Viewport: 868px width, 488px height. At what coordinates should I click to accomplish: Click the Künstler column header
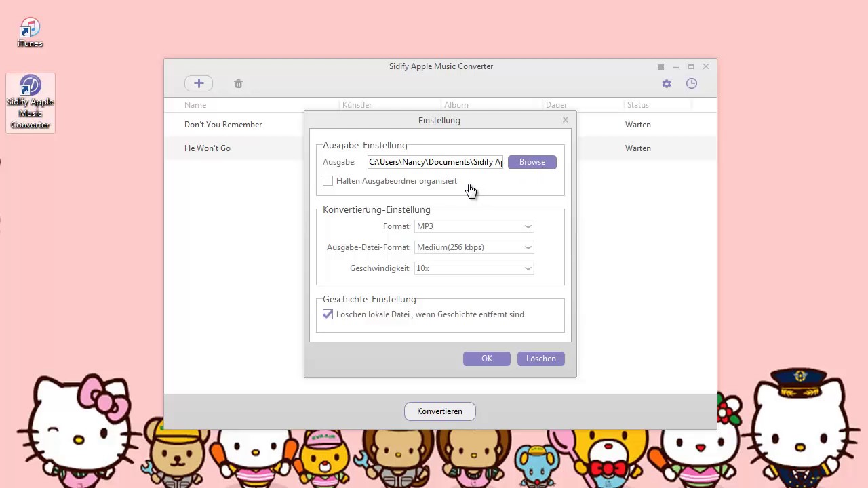pyautogui.click(x=357, y=105)
